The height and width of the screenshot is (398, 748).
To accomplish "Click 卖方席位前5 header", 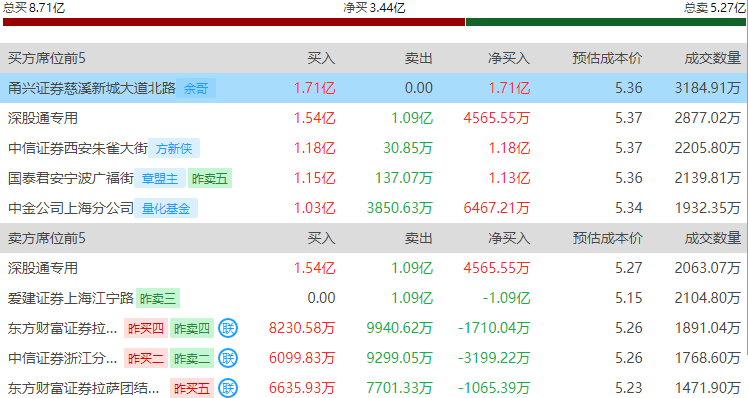I will pos(47,238).
